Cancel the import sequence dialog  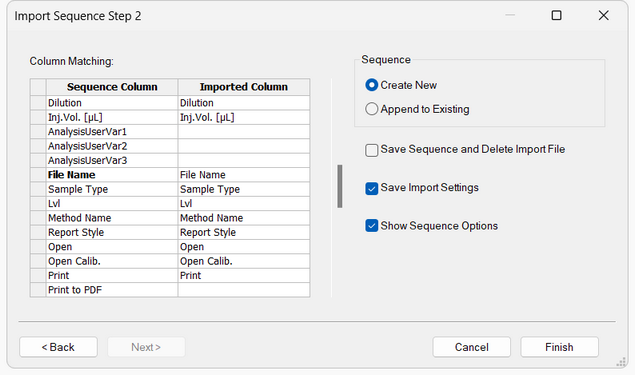coord(471,347)
